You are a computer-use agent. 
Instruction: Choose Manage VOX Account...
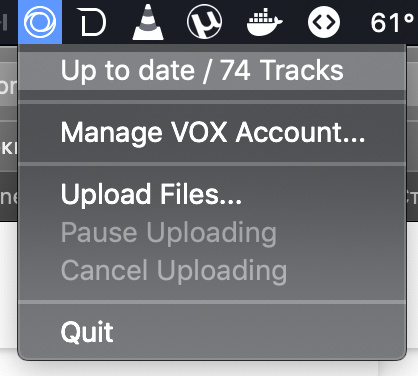[212, 133]
